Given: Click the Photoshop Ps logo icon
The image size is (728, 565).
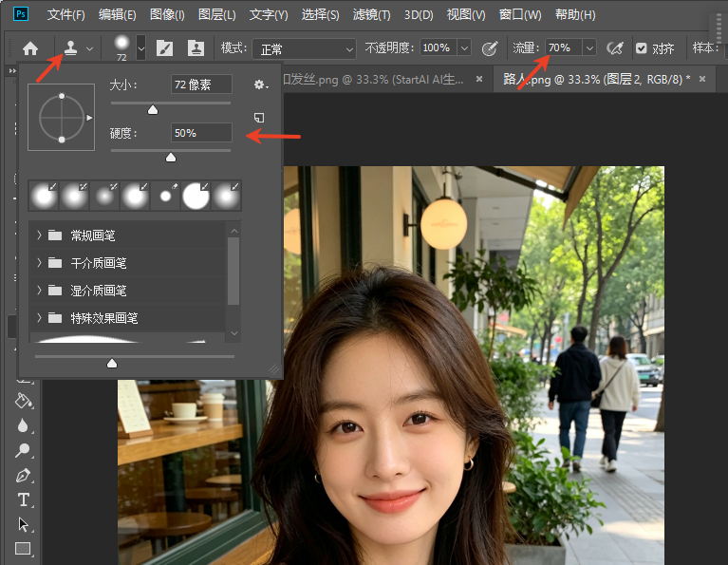Looking at the screenshot, I should pyautogui.click(x=21, y=14).
